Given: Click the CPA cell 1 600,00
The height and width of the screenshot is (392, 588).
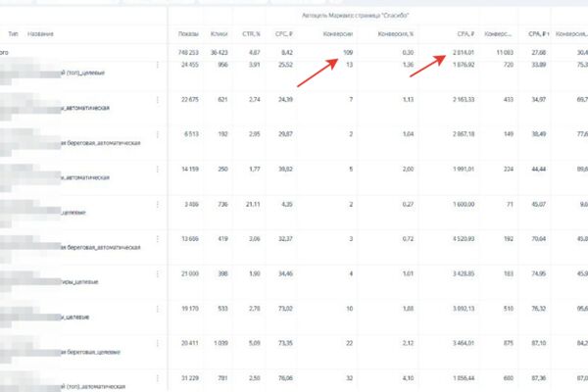Looking at the screenshot, I should click(x=464, y=205).
